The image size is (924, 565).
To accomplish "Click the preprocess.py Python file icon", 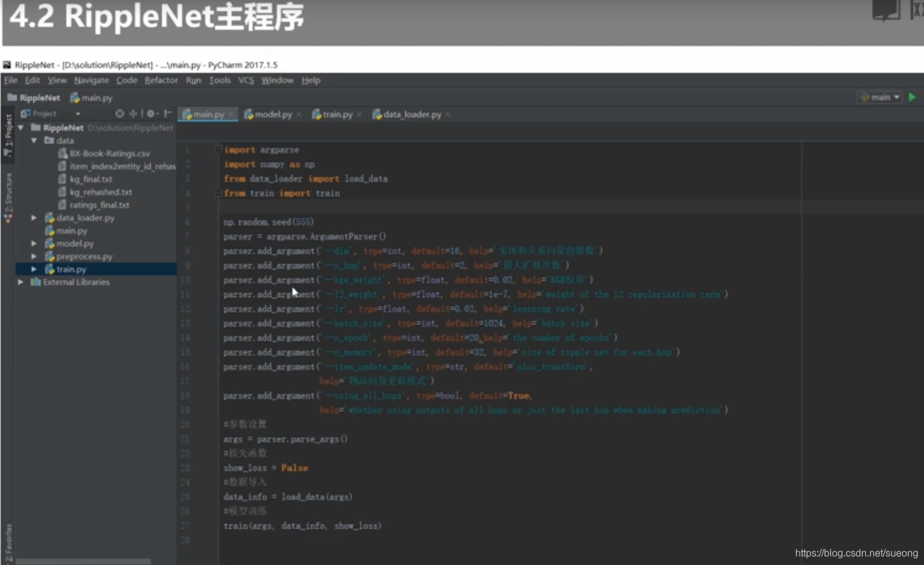I will (x=50, y=256).
